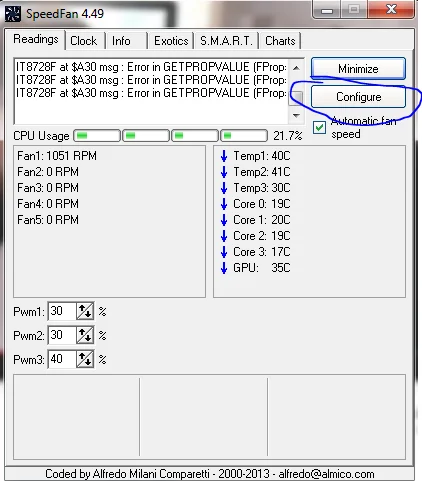Select the Fan2: 0 RPM reading
This screenshot has width=422, height=481.
48,172
